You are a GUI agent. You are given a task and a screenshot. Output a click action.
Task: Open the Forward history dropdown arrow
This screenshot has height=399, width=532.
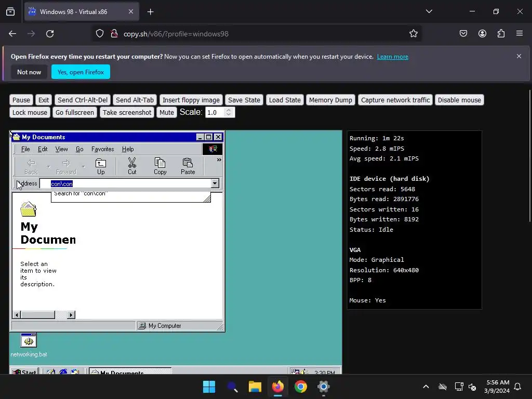click(x=84, y=167)
